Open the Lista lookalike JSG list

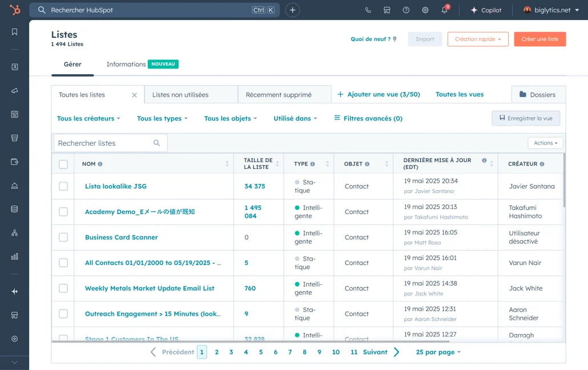coord(116,186)
